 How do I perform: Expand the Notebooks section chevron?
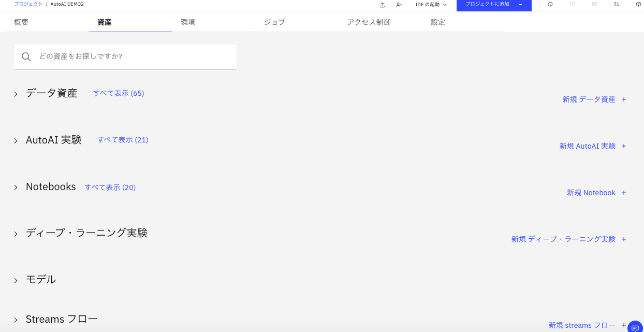click(16, 187)
